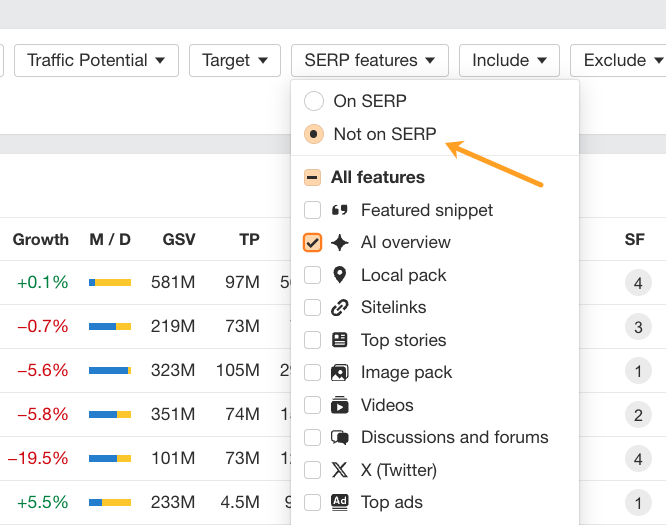Click the Featured snippet quote icon
This screenshot has width=666, height=525.
[339, 210]
